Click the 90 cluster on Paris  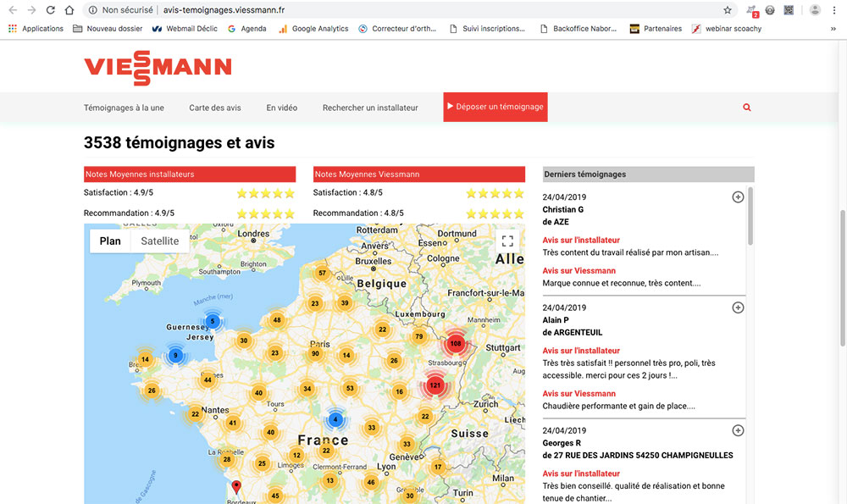pos(315,354)
